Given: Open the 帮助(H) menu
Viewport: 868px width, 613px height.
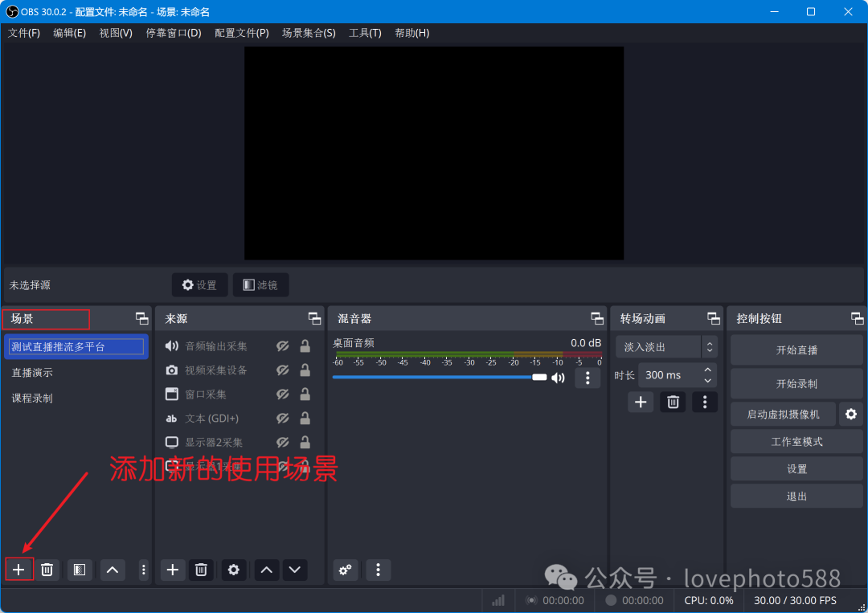Looking at the screenshot, I should (411, 33).
